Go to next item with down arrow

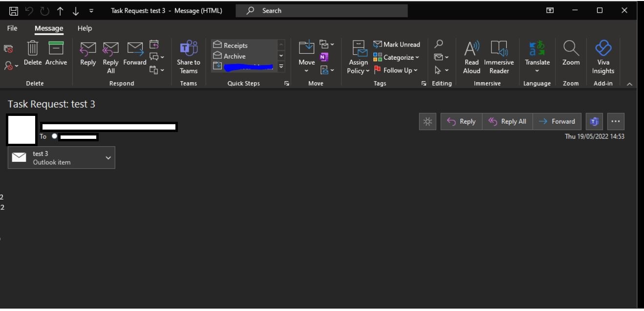pyautogui.click(x=76, y=11)
